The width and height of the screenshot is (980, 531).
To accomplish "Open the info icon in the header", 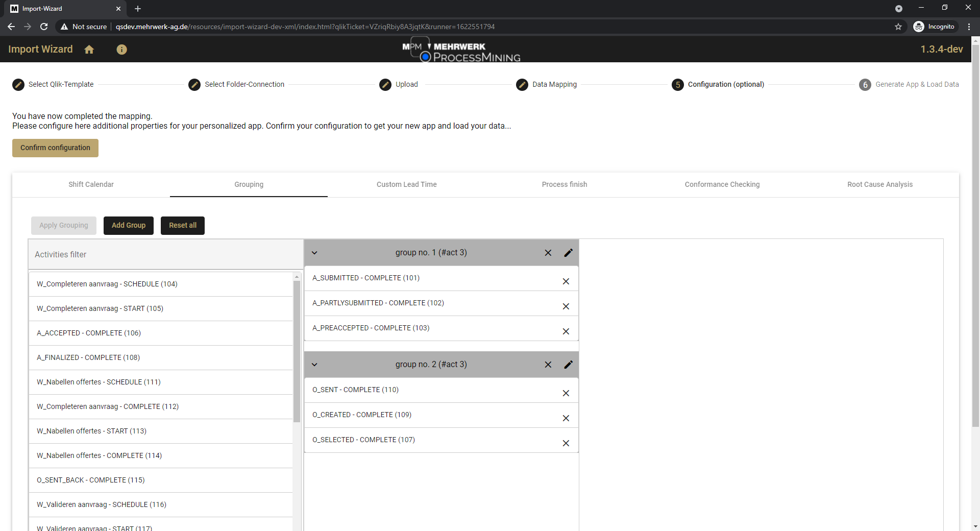I will (x=121, y=50).
